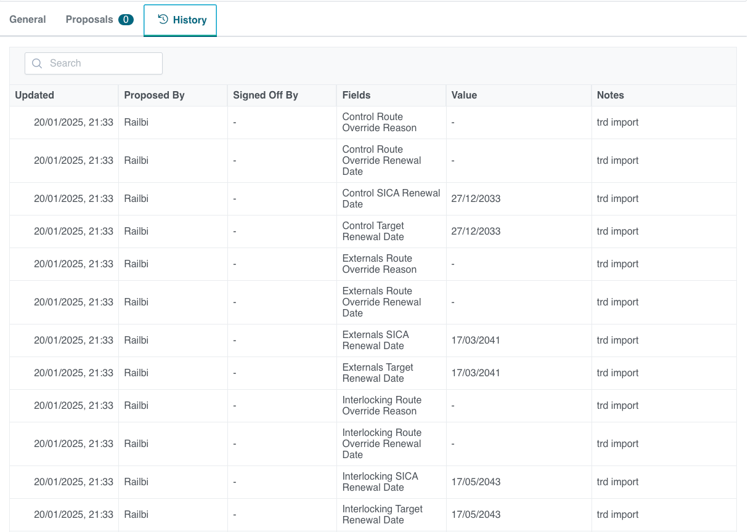Image resolution: width=756 pixels, height=532 pixels.
Task: Select the Interlocking Target Renewal Date field
Action: tap(382, 515)
